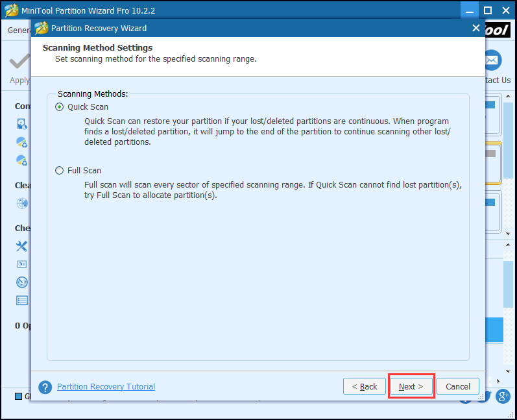Click the MiniTool main window logo icon

pyautogui.click(x=12, y=10)
